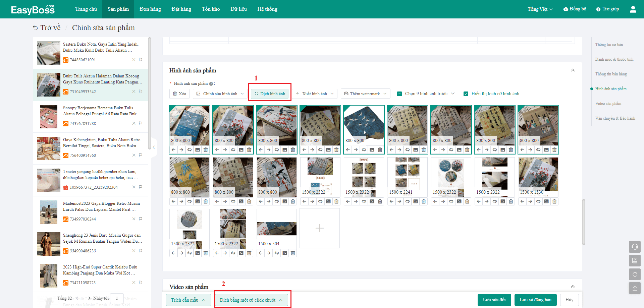Collapse the Video sản phẩm section
Image resolution: width=644 pixels, height=308 pixels.
click(x=573, y=287)
